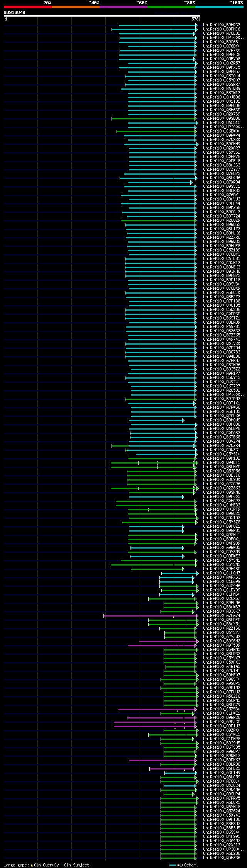The width and height of the screenshot is (247, 868).
Task: Select the UniRef100_C0PAB3 label
Action: [222, 433]
